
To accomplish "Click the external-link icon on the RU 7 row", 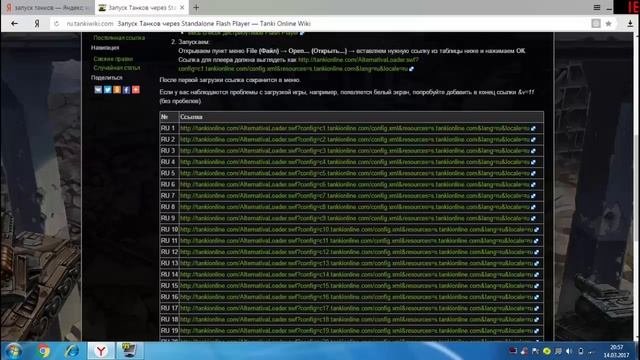I will tap(533, 196).
